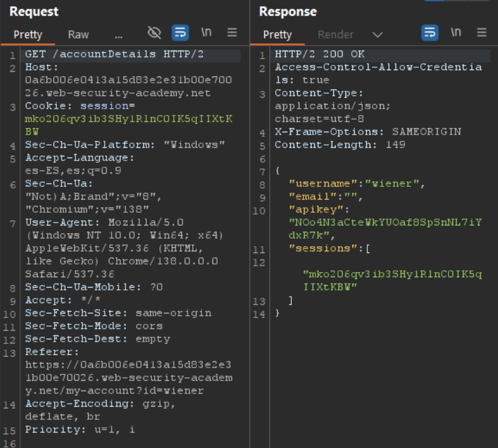Expand the Response view tabs chevron
Screen dimensions: 498x448
tap(378, 35)
